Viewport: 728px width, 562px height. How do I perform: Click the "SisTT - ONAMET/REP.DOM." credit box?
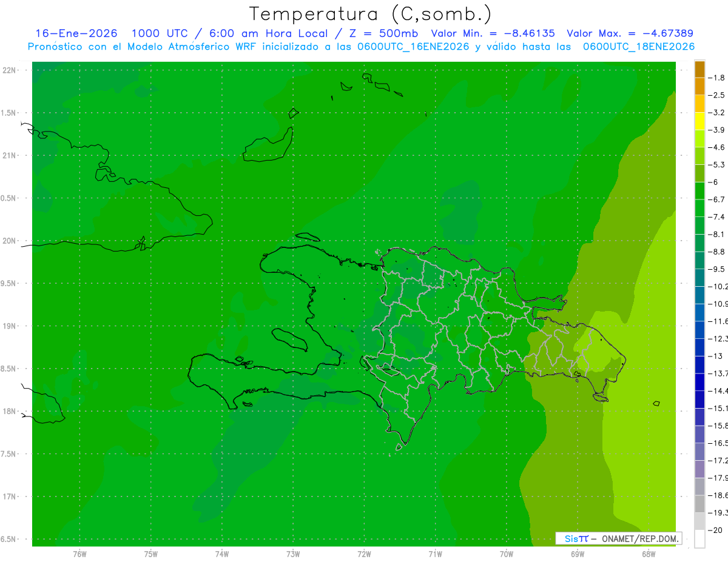(618, 538)
